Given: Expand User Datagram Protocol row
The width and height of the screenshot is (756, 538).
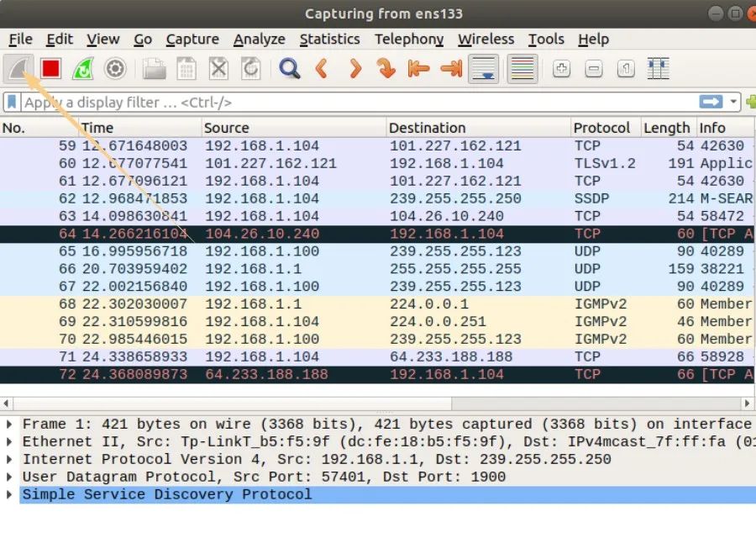Looking at the screenshot, I should point(9,477).
